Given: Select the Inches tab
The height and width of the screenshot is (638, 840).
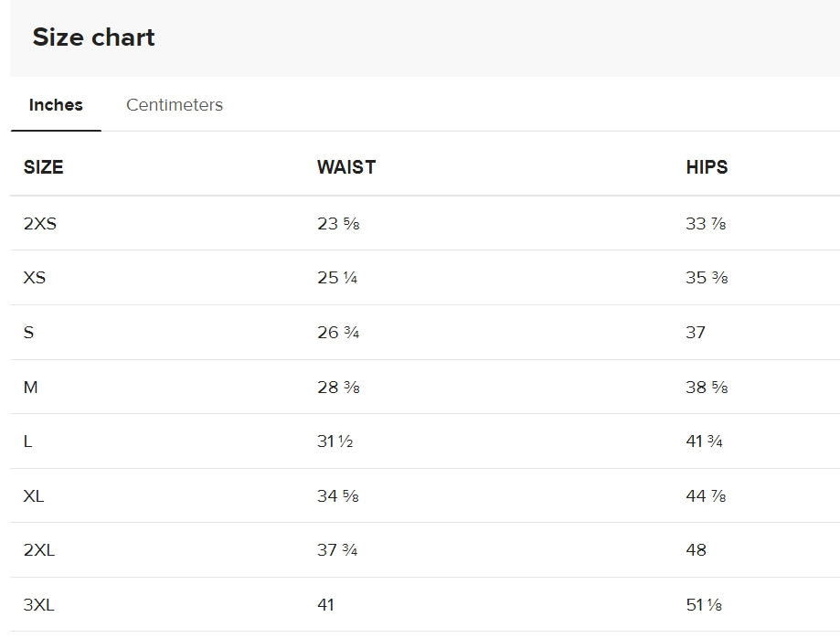Looking at the screenshot, I should 56,105.
